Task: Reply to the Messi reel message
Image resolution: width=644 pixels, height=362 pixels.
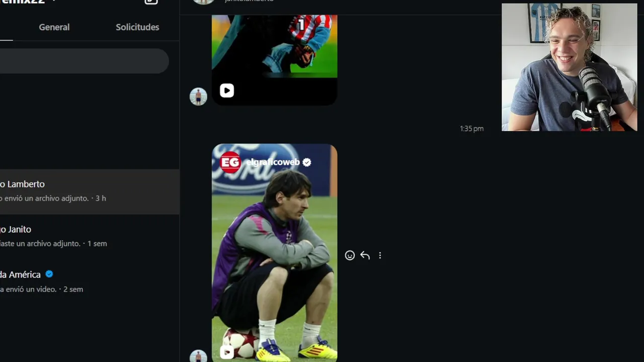Action: pyautogui.click(x=365, y=255)
